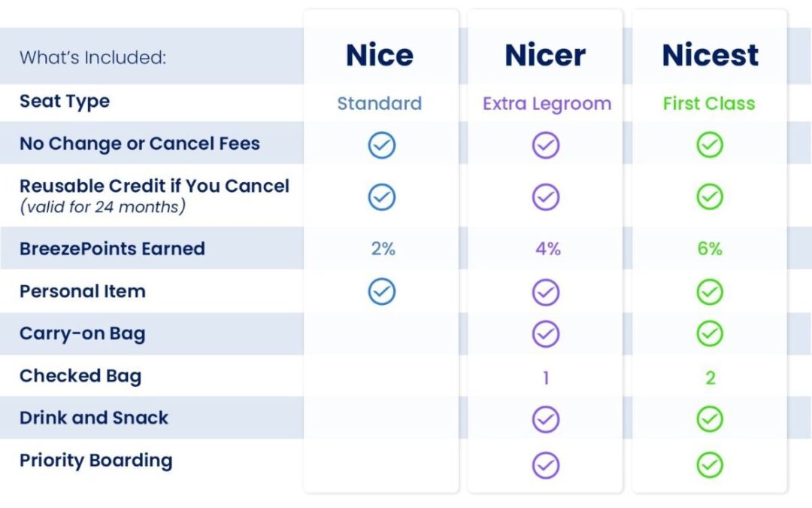Click the 6% BreezePoints value
The height and width of the screenshot is (508, 812).
click(x=710, y=249)
